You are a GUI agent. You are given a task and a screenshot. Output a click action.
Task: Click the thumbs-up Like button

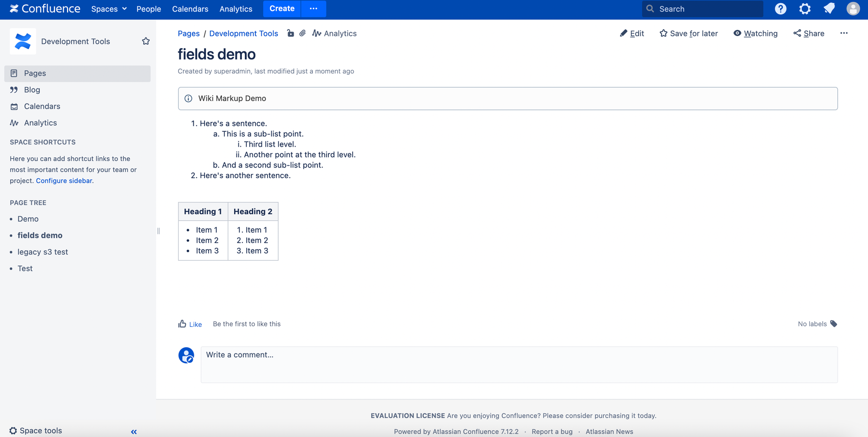point(190,324)
